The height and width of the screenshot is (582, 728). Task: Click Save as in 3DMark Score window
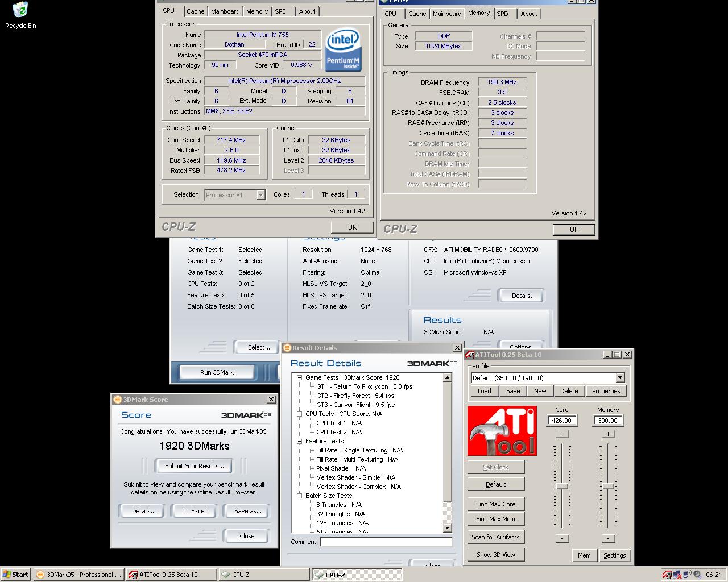tap(247, 511)
